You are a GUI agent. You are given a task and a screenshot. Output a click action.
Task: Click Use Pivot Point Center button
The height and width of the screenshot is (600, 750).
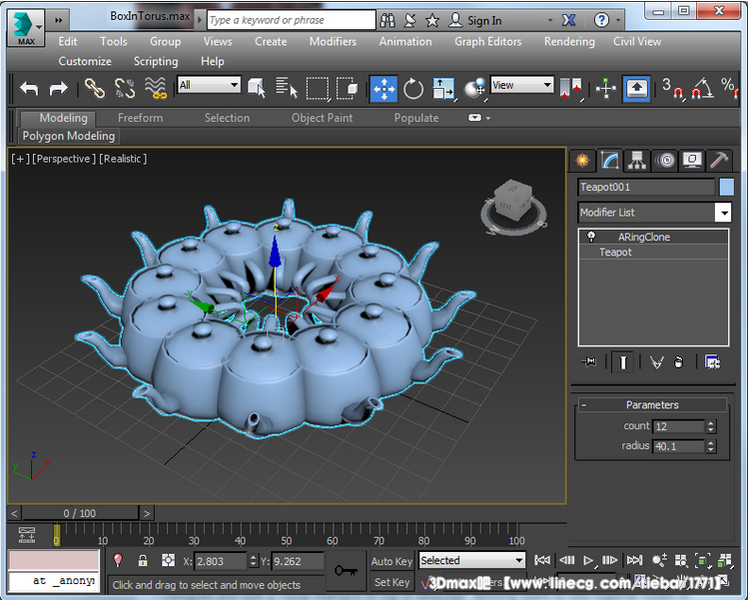coord(571,89)
